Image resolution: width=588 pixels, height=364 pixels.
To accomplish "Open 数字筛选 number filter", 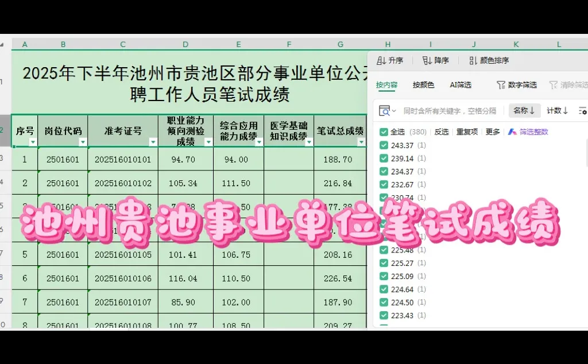I will (517, 85).
